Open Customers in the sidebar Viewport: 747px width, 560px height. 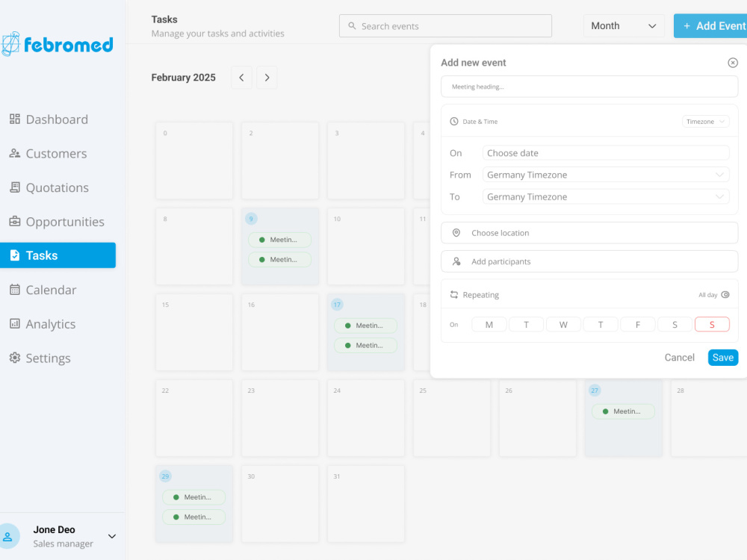pos(58,153)
